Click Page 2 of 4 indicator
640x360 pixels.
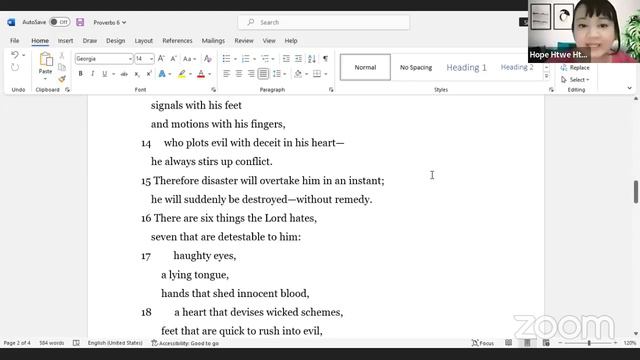pos(17,343)
